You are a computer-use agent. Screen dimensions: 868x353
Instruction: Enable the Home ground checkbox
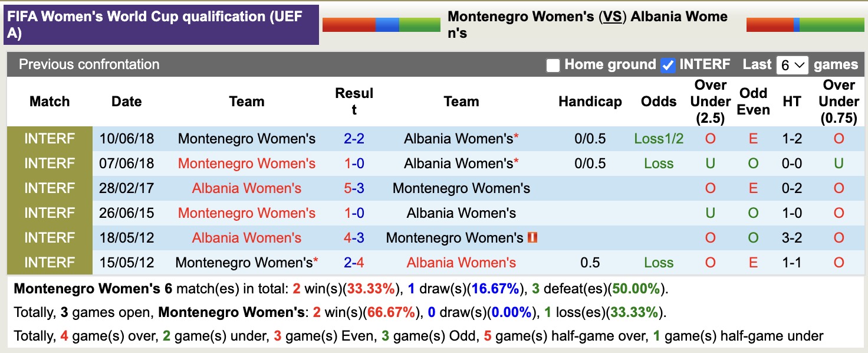point(553,66)
